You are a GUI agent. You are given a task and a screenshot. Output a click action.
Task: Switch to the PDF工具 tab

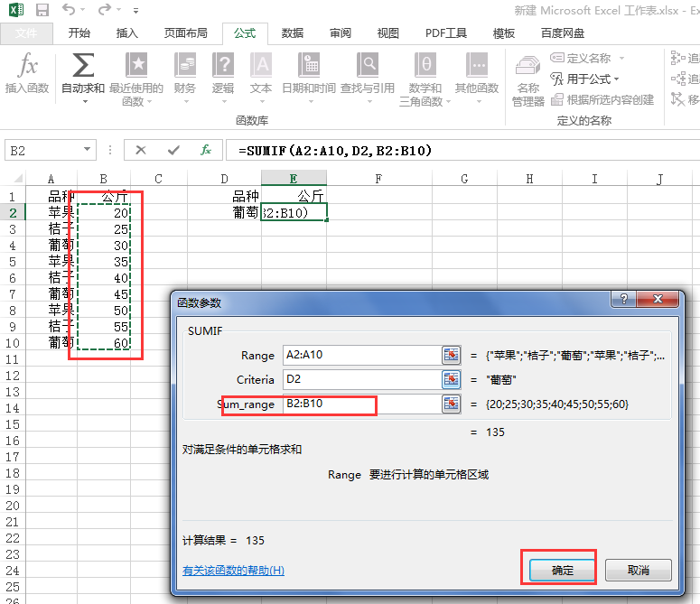click(x=446, y=33)
